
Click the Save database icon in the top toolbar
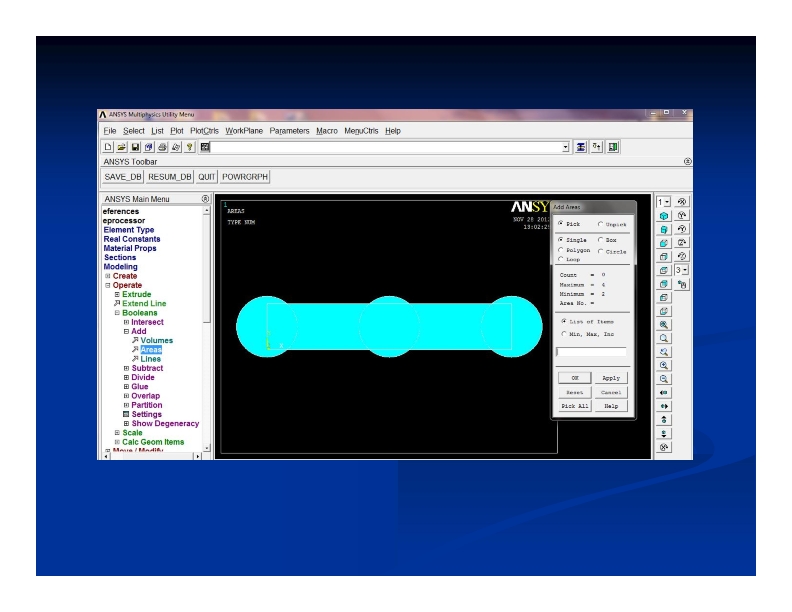point(134,147)
